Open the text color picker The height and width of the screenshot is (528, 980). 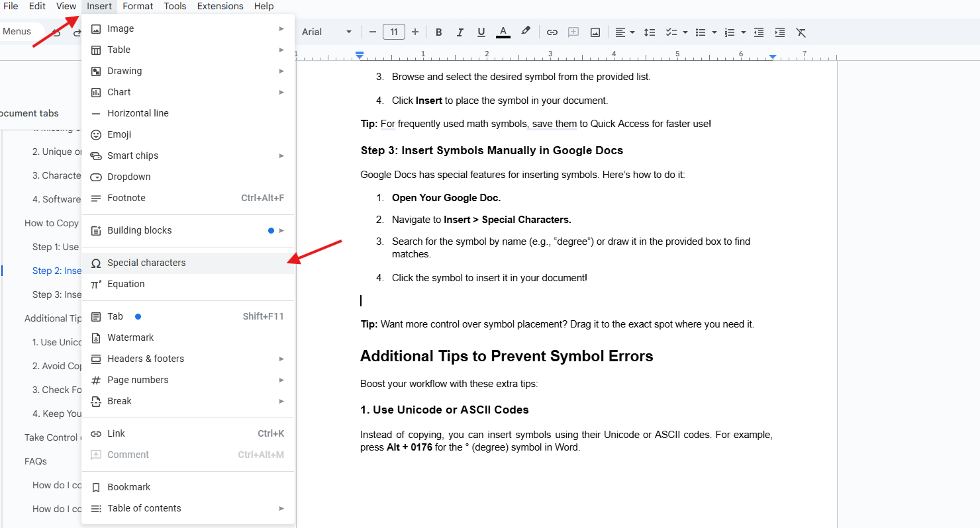point(503,31)
